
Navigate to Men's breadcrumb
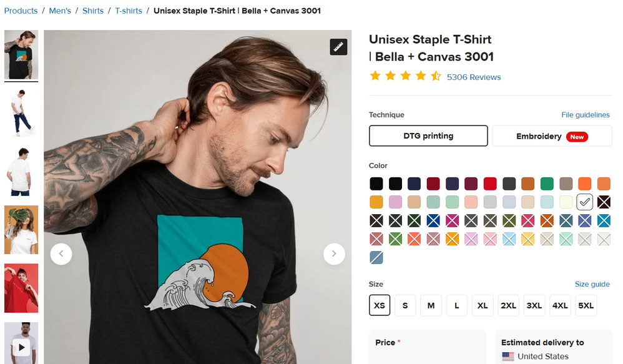(60, 11)
